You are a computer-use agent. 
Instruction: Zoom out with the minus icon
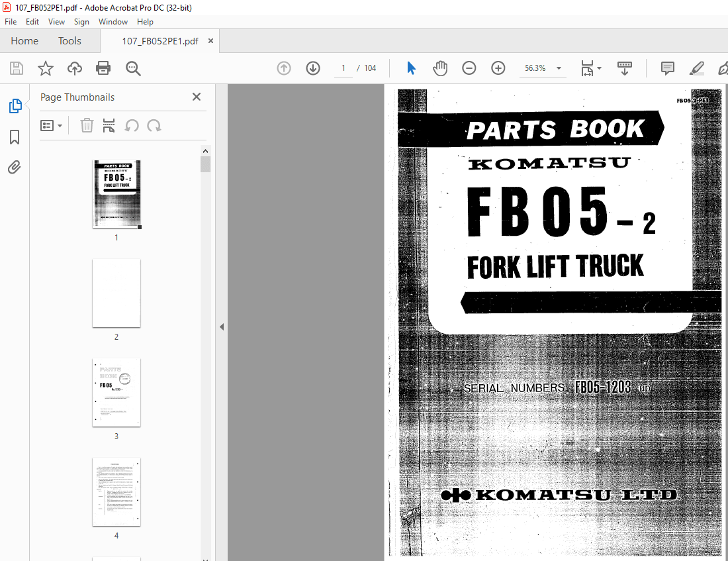(x=469, y=68)
